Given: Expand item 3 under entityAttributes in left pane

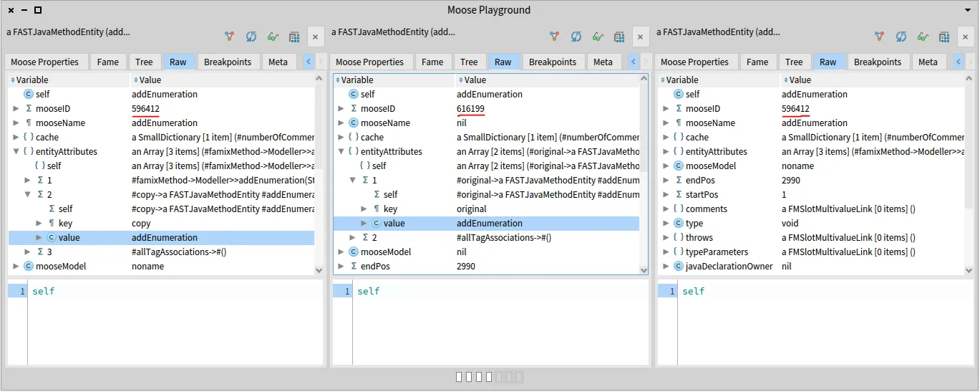Looking at the screenshot, I should click(x=27, y=252).
